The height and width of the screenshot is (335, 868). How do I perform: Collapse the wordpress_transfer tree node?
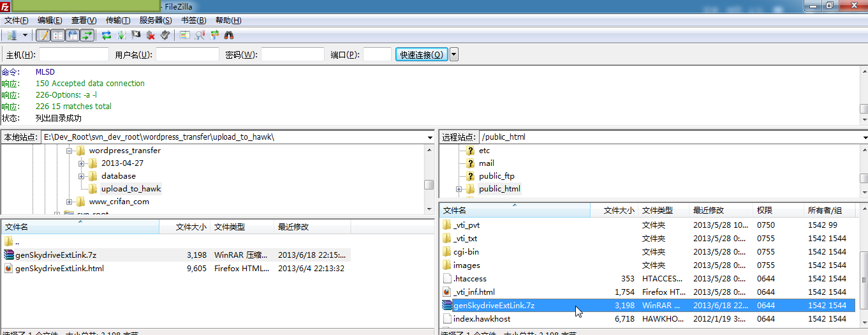[x=69, y=151]
